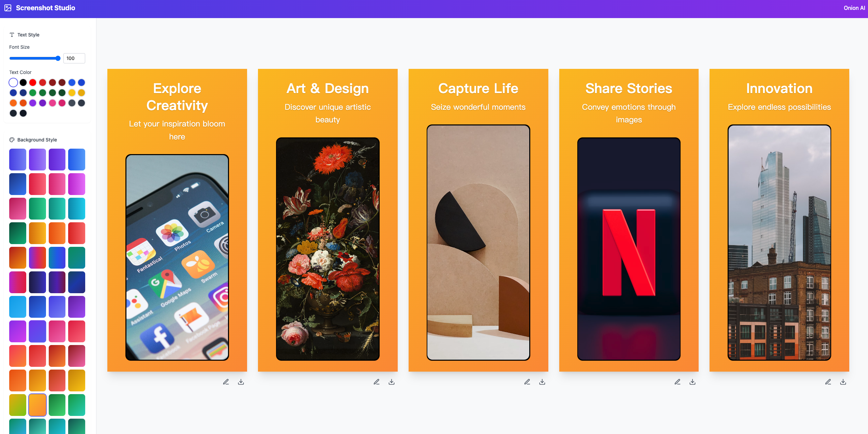Download the Explore Creativity screenshot
The width and height of the screenshot is (868, 434).
(241, 382)
